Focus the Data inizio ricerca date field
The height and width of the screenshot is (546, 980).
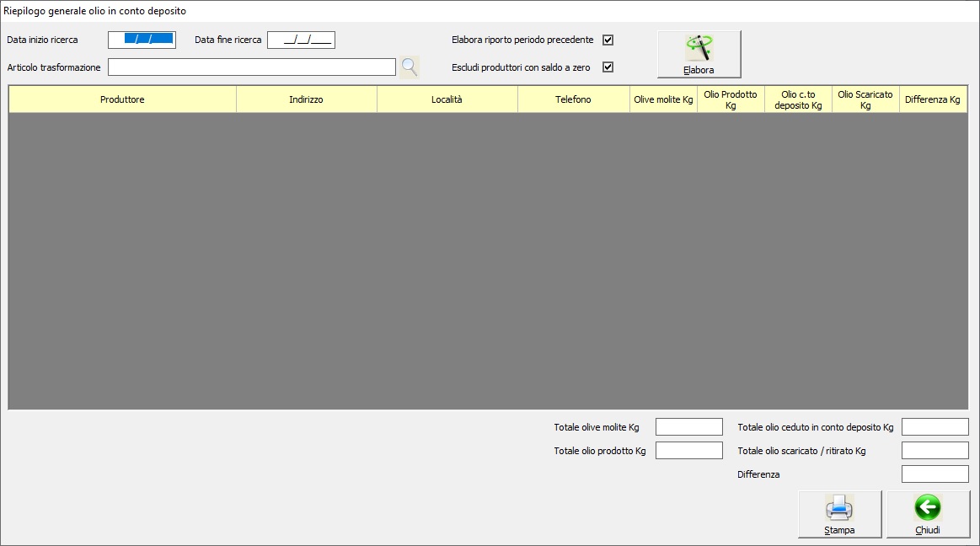point(142,40)
